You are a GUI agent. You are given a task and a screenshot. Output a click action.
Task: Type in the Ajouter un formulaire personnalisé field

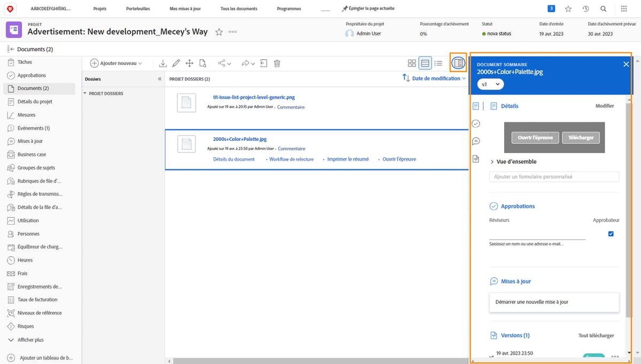coord(554,176)
